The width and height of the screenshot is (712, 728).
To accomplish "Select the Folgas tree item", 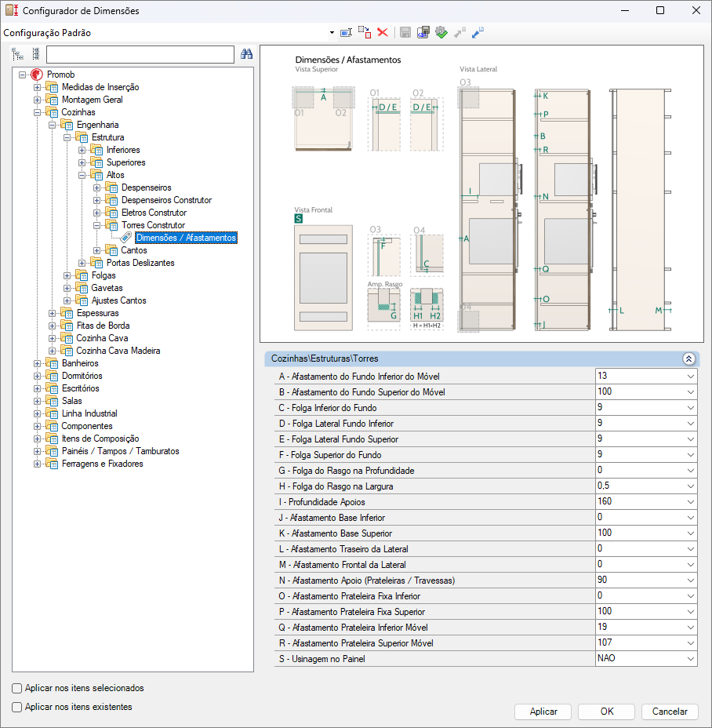I will pyautogui.click(x=104, y=275).
